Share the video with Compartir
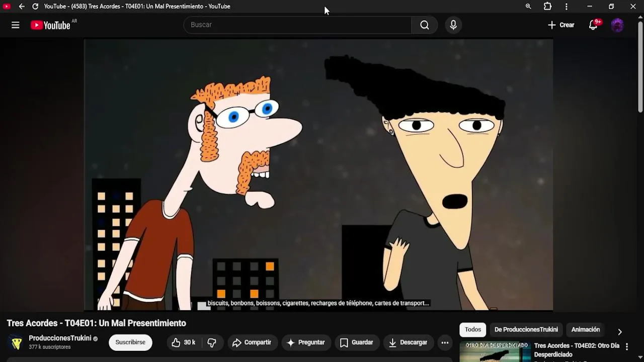This screenshot has width=644, height=362. 252,342
